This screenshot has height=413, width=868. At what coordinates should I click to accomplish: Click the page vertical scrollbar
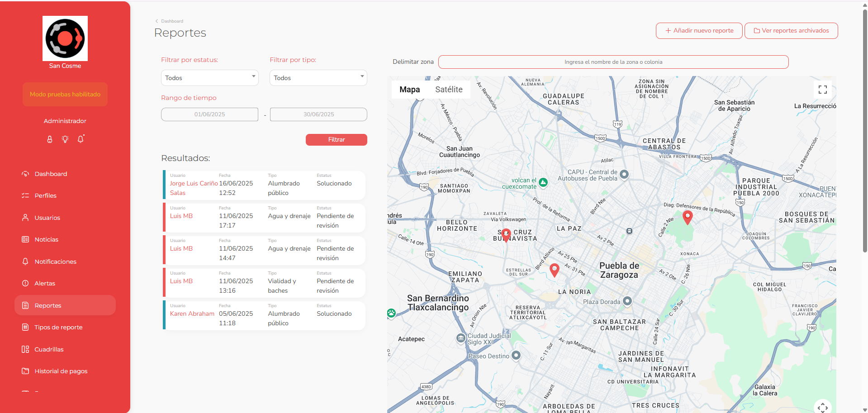[865, 131]
